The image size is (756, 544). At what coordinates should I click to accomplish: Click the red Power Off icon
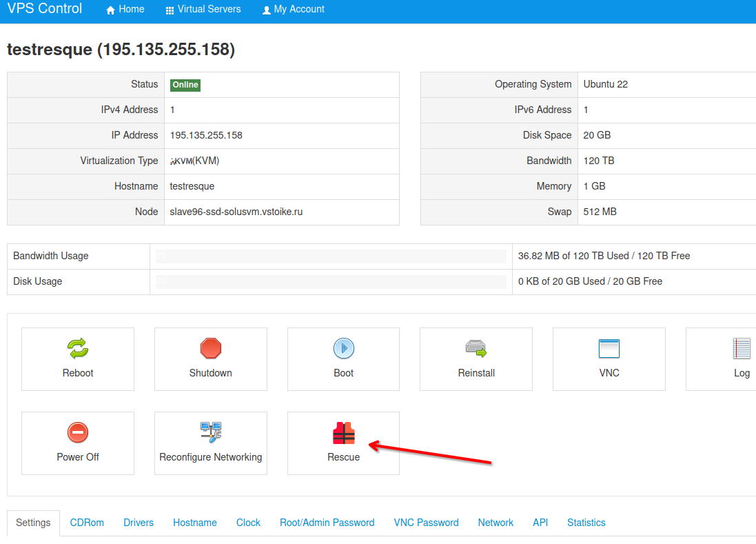[x=78, y=433]
